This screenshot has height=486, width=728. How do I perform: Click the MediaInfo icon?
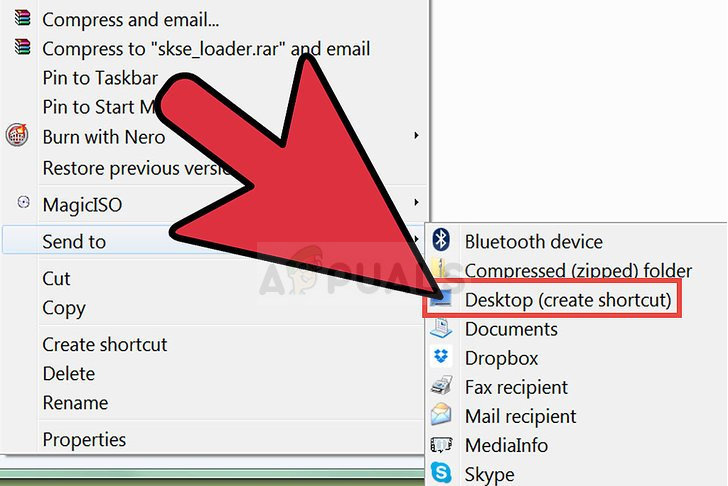441,445
